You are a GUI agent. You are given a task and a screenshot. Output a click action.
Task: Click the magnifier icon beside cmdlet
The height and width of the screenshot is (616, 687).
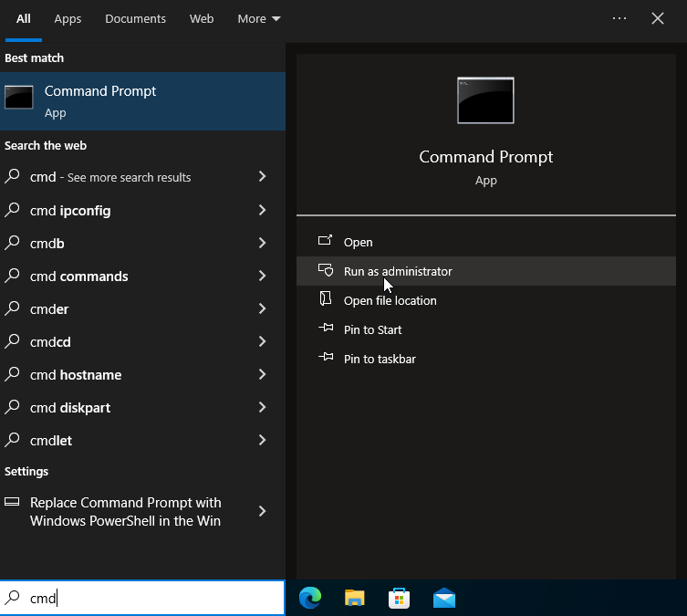pos(12,440)
